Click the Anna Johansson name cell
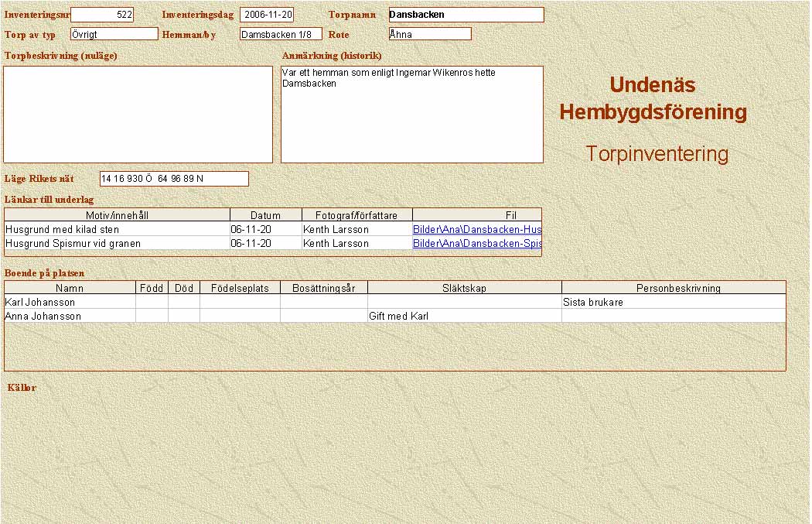The width and height of the screenshot is (812, 524). click(70, 317)
